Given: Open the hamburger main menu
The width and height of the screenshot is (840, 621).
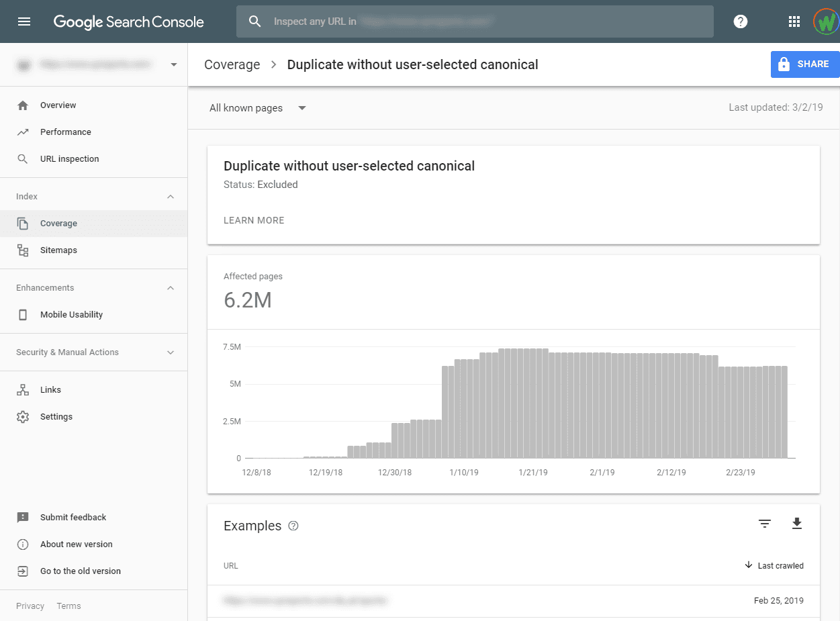Looking at the screenshot, I should [24, 21].
